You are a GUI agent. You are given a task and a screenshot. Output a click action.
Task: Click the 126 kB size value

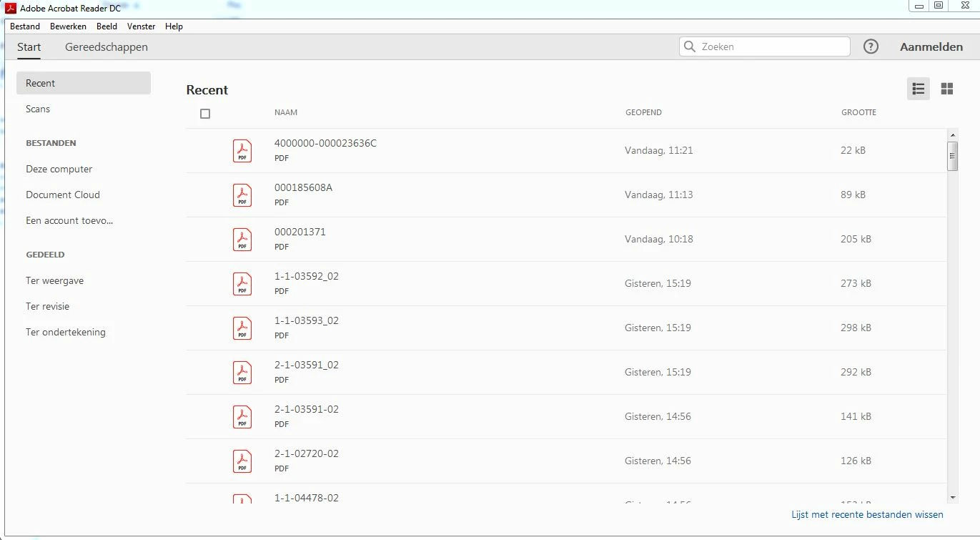(x=856, y=461)
